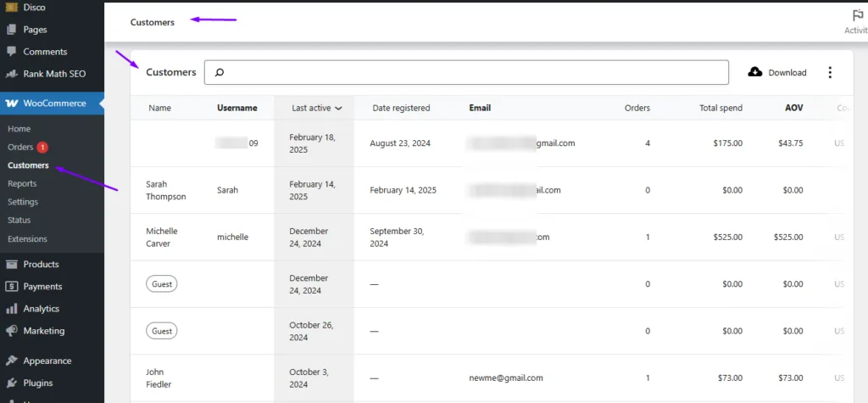868x403 pixels.
Task: Sort table by Username column
Action: [x=237, y=108]
